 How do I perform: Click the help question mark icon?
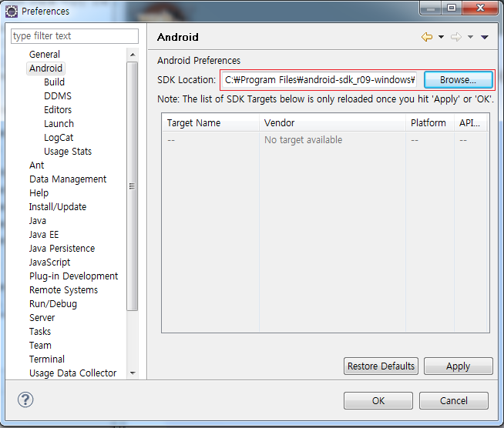coord(25,400)
